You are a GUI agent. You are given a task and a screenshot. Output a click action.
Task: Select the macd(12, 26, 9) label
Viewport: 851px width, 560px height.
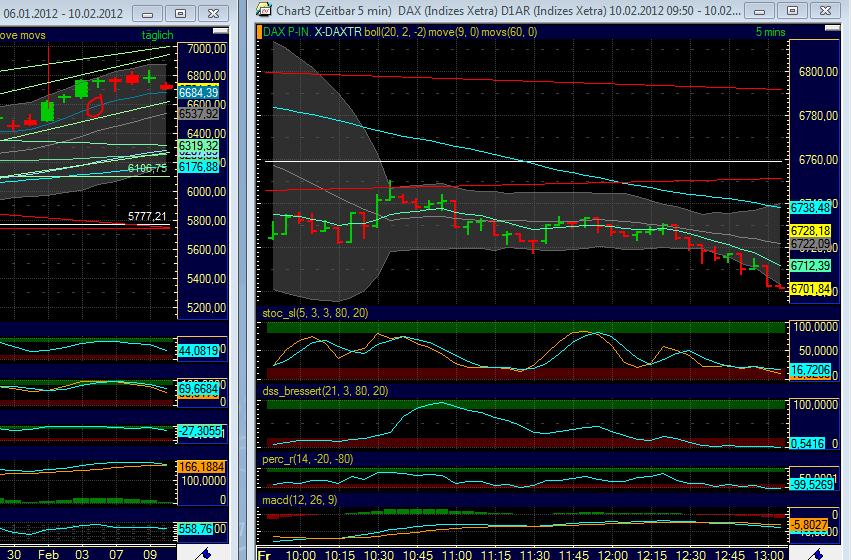300,500
